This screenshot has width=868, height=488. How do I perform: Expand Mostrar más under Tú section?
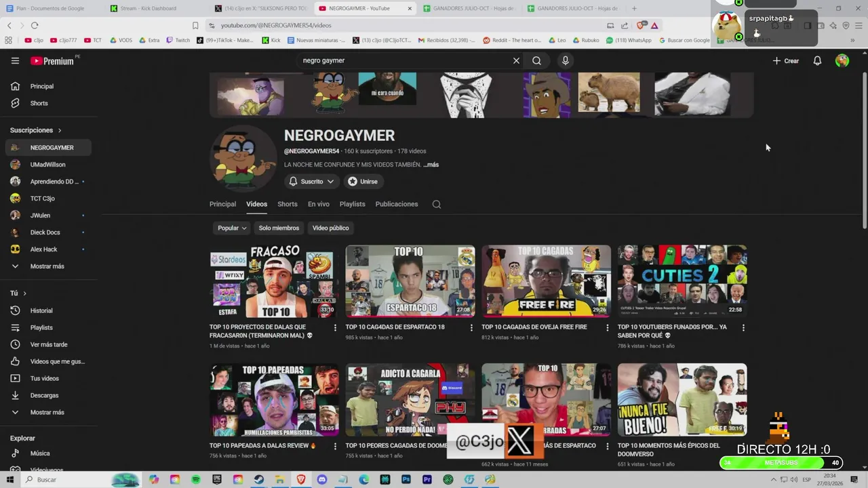[47, 412]
